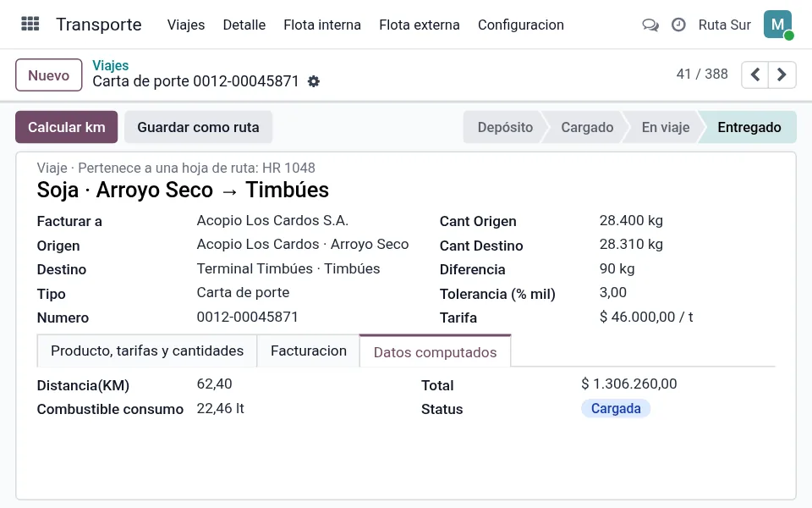Click the Nuevo button
Viewport: 812px width, 508px height.
tap(49, 75)
